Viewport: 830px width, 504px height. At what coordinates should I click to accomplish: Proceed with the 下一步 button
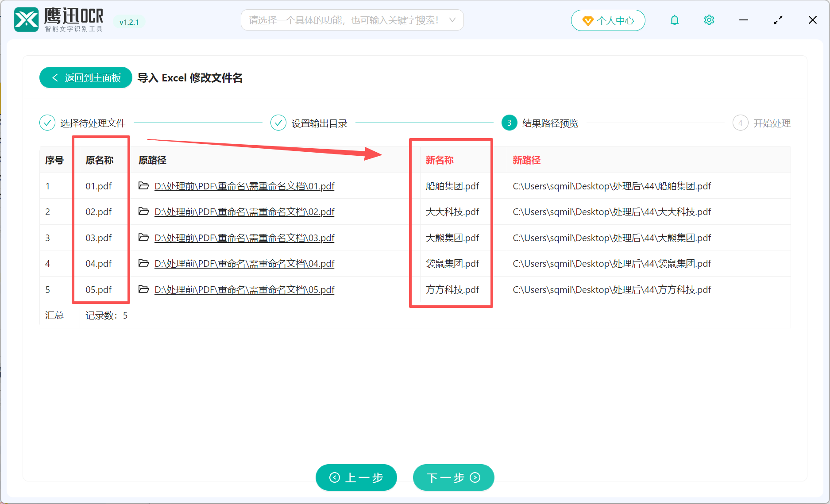454,477
